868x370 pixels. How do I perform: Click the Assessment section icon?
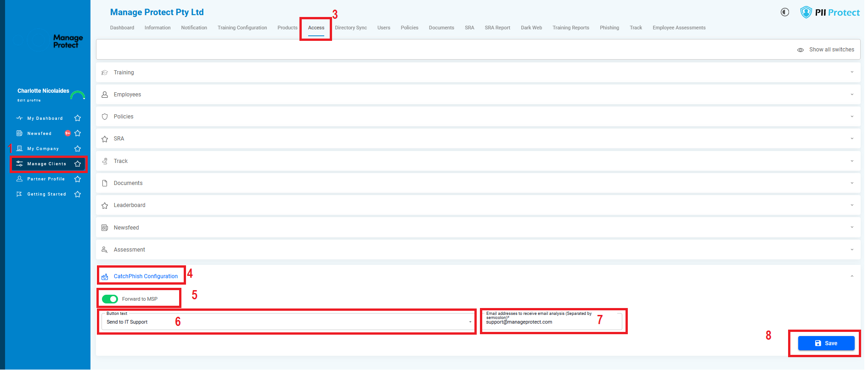click(x=105, y=250)
